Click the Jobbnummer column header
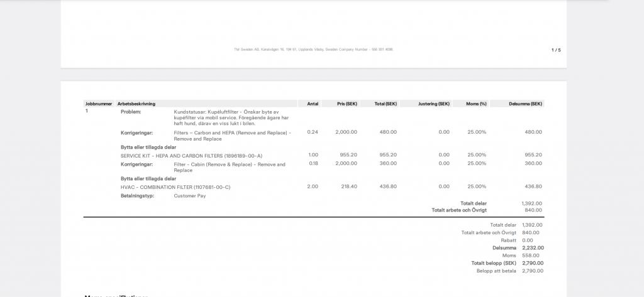This screenshot has width=644, height=297. [99, 104]
